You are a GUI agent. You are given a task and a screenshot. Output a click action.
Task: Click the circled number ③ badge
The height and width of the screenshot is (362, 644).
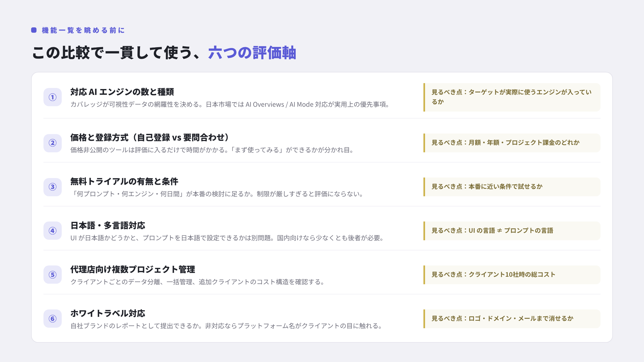click(x=53, y=187)
